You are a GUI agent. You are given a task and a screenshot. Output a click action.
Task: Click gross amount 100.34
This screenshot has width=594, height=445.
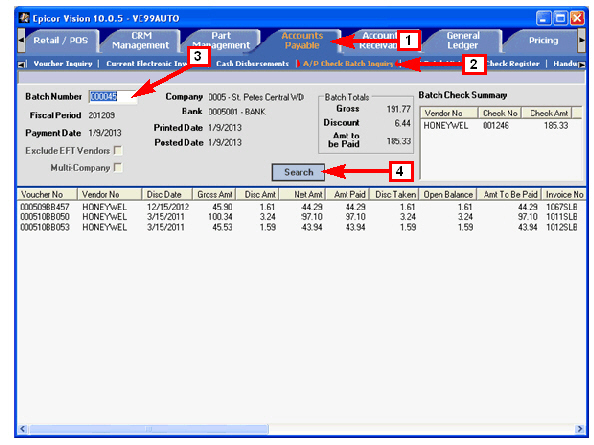pyautogui.click(x=220, y=217)
